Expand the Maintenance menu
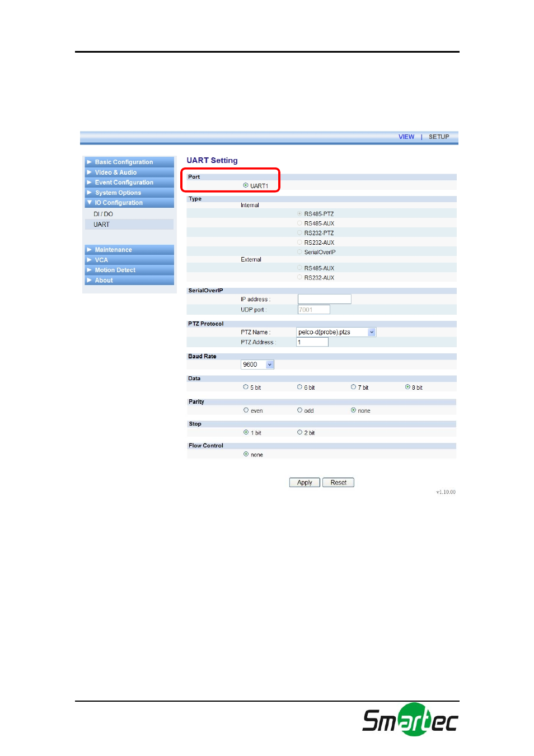 click(129, 250)
